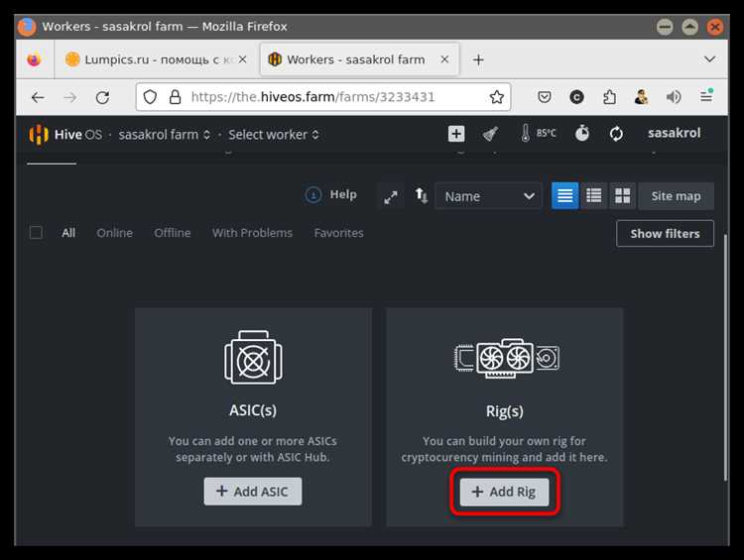Viewport: 744px width, 560px height.
Task: Click the hiveos.farm address bar
Action: click(322, 97)
